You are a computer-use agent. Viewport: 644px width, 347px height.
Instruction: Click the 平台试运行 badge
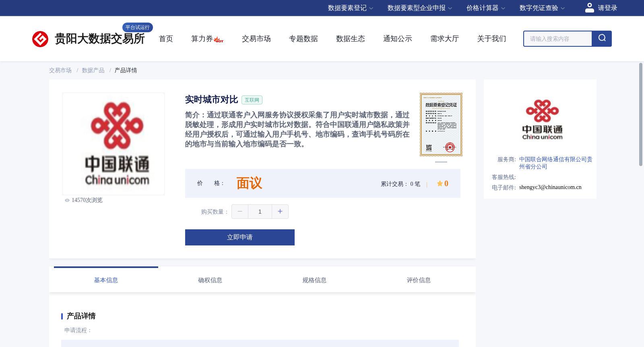(138, 27)
